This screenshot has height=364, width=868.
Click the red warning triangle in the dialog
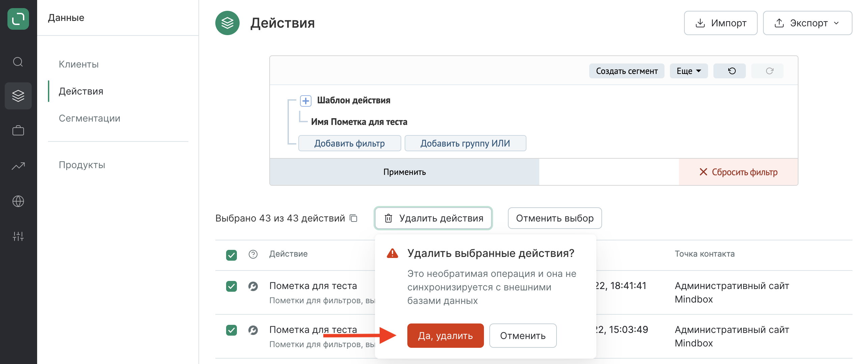pyautogui.click(x=392, y=253)
